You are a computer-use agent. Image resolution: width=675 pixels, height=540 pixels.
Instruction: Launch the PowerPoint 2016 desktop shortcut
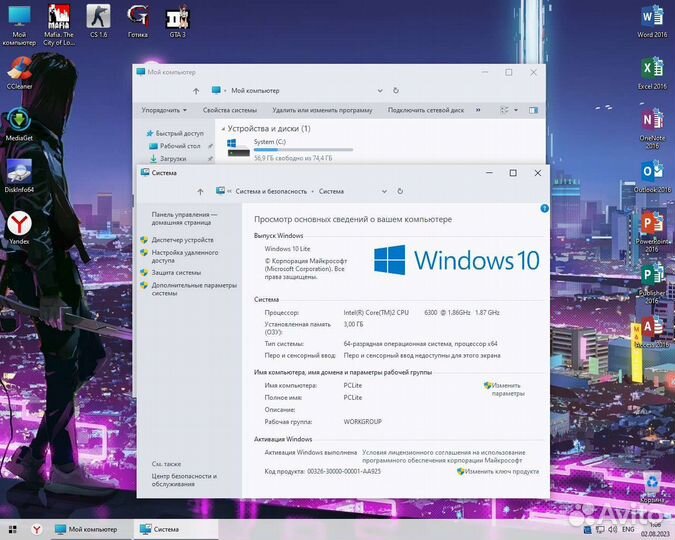tap(652, 232)
